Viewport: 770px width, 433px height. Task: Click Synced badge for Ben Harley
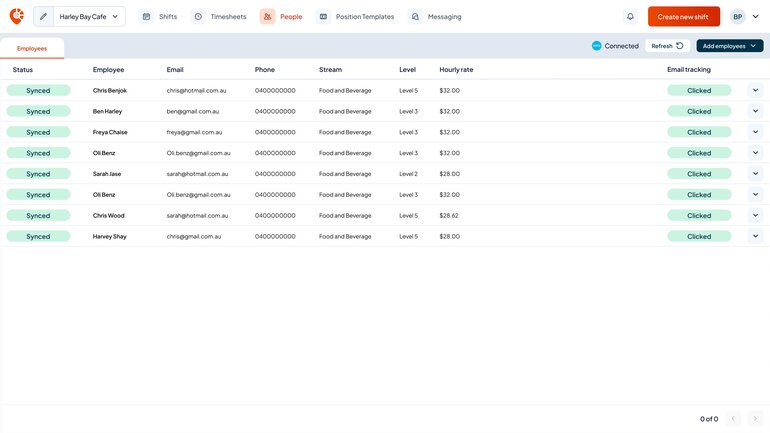38,111
